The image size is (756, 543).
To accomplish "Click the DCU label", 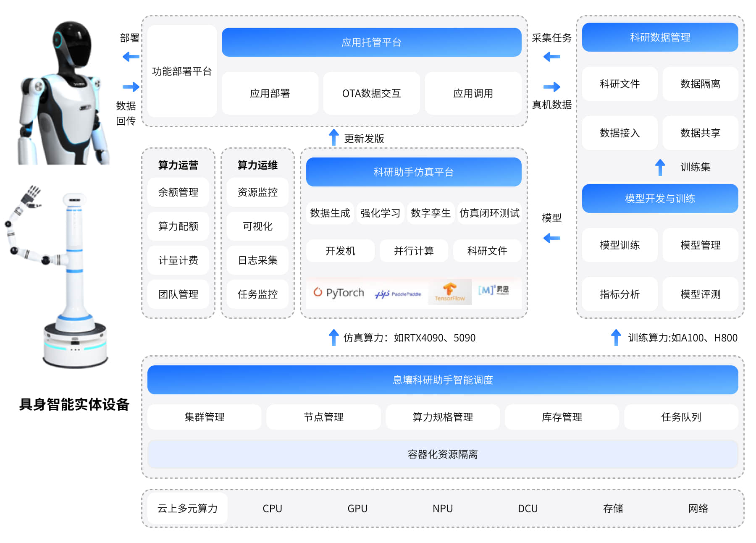I will click(528, 508).
